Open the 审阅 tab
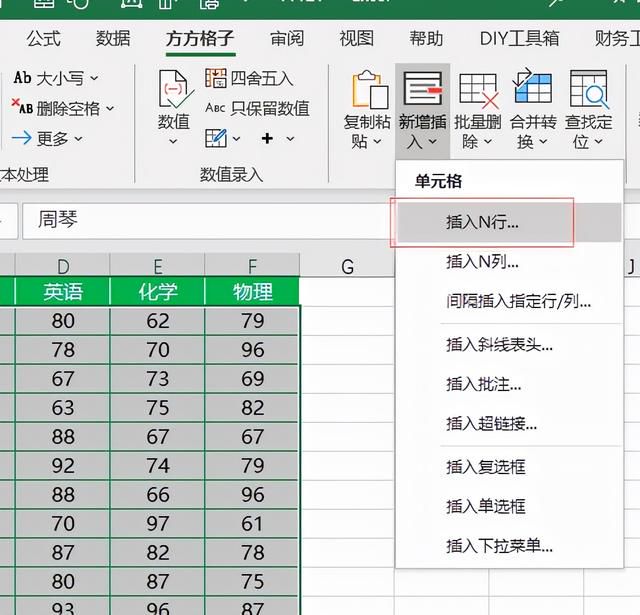The width and height of the screenshot is (640, 615). click(287, 39)
